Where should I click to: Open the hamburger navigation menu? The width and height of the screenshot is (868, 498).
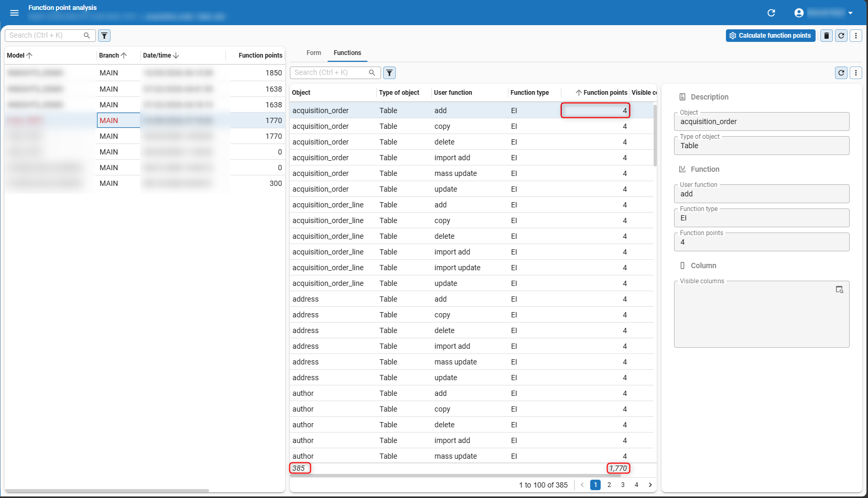tap(15, 13)
